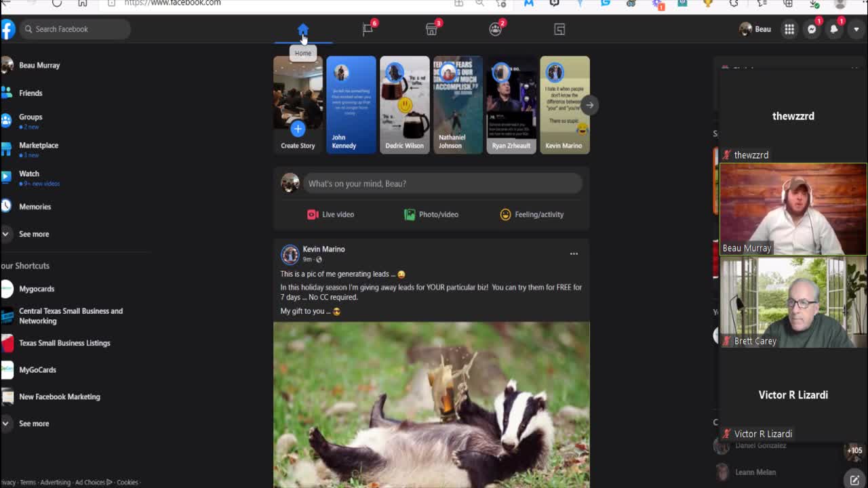868x488 pixels.
Task: Open Messenger icon
Action: pyautogui.click(x=812, y=29)
